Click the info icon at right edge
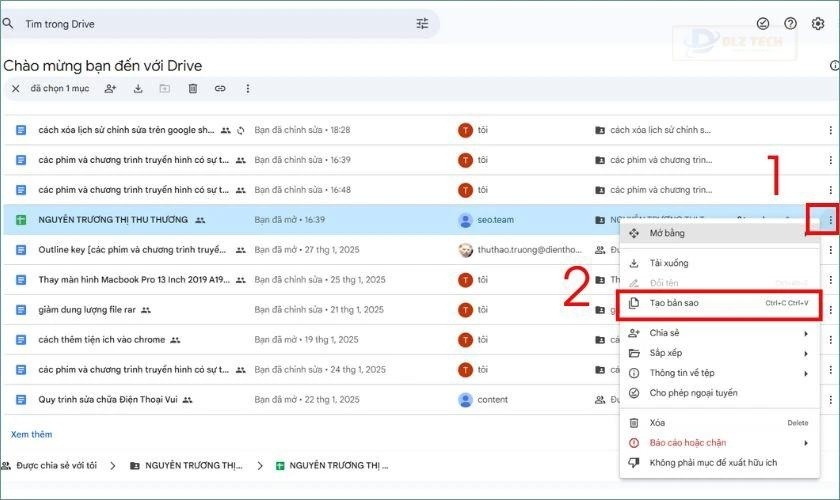The image size is (840, 500). point(834,65)
